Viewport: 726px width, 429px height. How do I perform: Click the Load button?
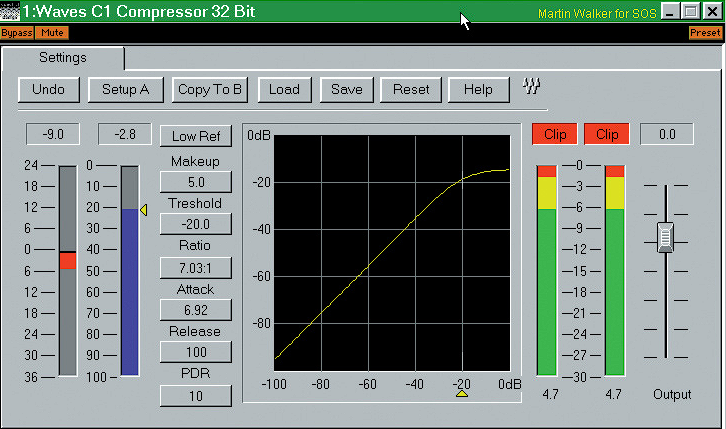point(284,90)
